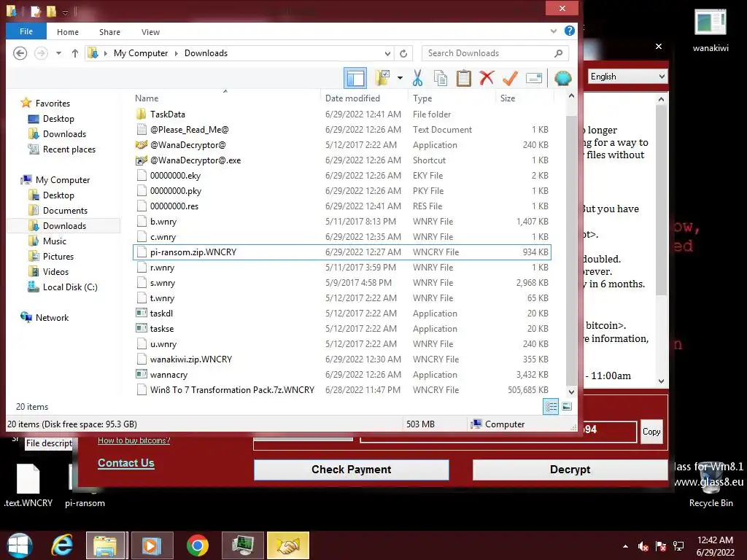747x560 pixels.
Task: Go up one folder level arrow
Action: coord(75,53)
